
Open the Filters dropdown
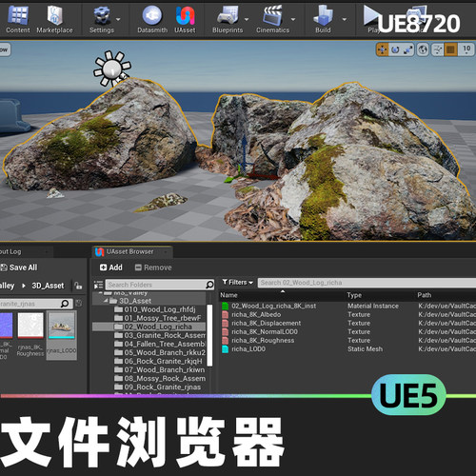pos(237,282)
